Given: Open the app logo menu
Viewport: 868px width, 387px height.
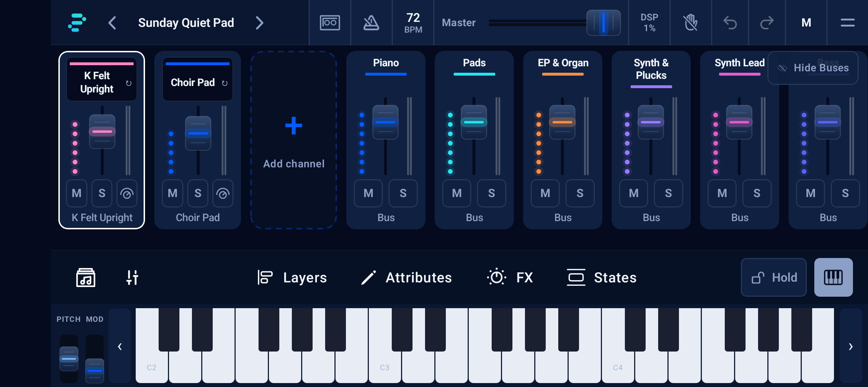Looking at the screenshot, I should pyautogui.click(x=77, y=23).
